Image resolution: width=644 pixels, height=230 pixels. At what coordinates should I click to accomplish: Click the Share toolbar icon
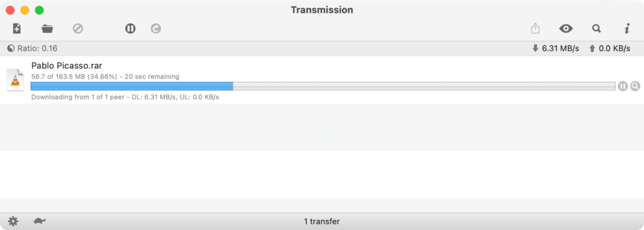pos(535,28)
